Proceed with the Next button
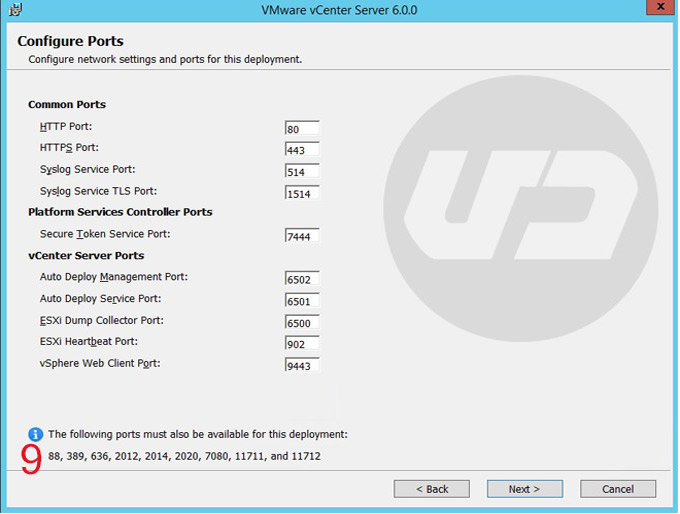Viewport: 680px width, 514px height. pyautogui.click(x=525, y=489)
